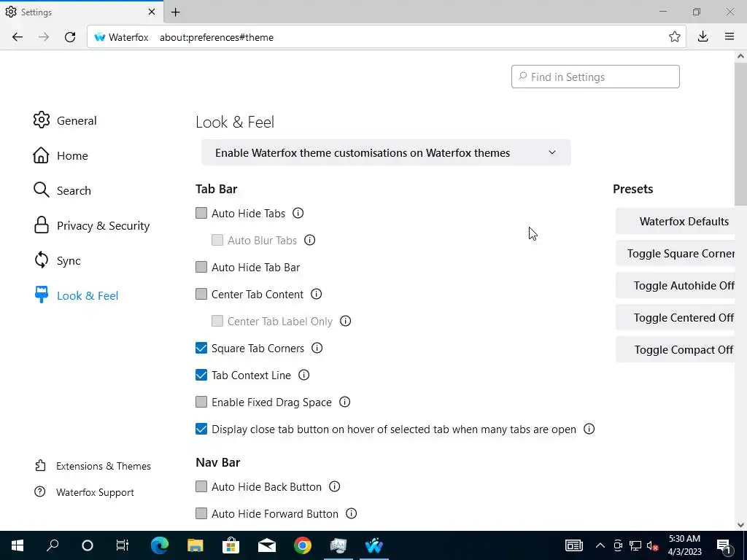The width and height of the screenshot is (747, 560).
Task: Open Google Chrome from taskbar
Action: tap(303, 545)
